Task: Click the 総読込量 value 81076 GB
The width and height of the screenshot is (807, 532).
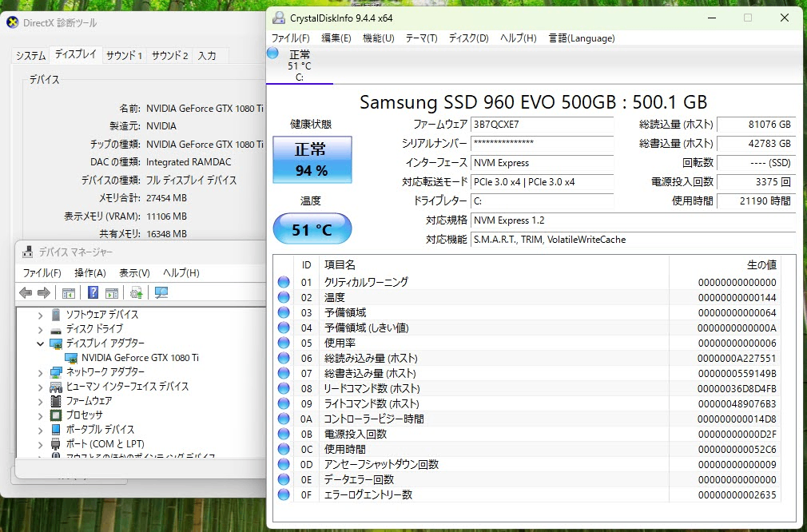Action: pyautogui.click(x=756, y=125)
